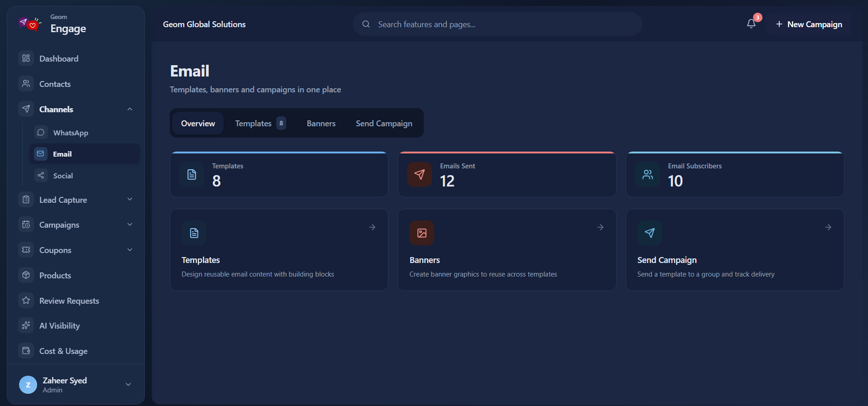Image resolution: width=868 pixels, height=406 pixels.
Task: Click the Cost & Usage wallet icon
Action: (26, 351)
